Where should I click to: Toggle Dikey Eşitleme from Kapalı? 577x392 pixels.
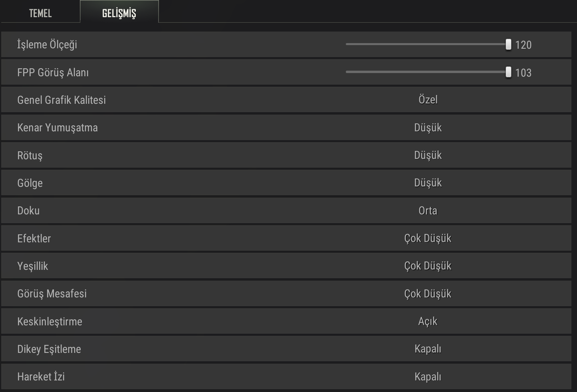[x=428, y=349]
